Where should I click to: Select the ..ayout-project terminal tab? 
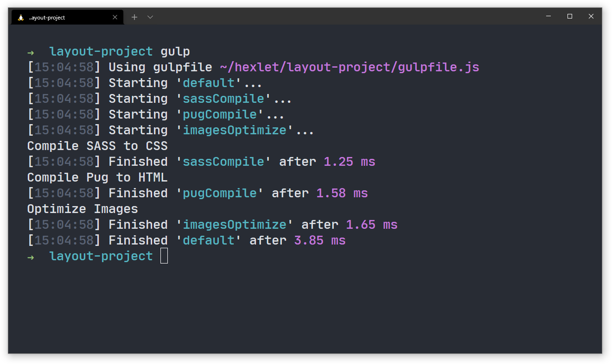65,18
